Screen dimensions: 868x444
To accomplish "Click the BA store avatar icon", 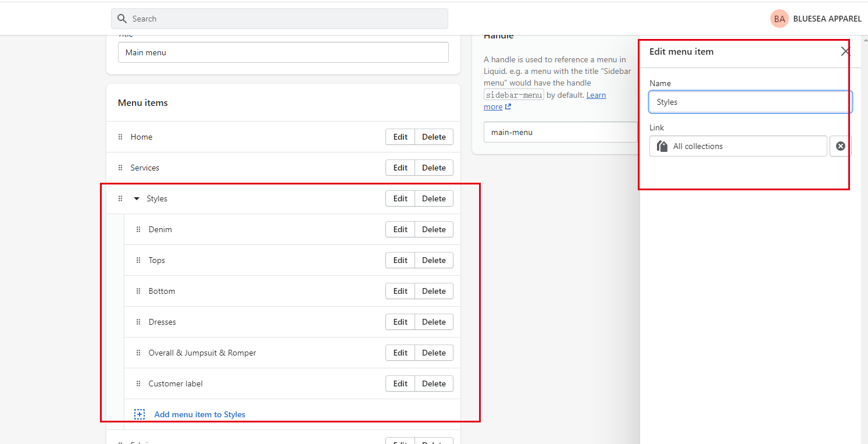I will coord(779,19).
